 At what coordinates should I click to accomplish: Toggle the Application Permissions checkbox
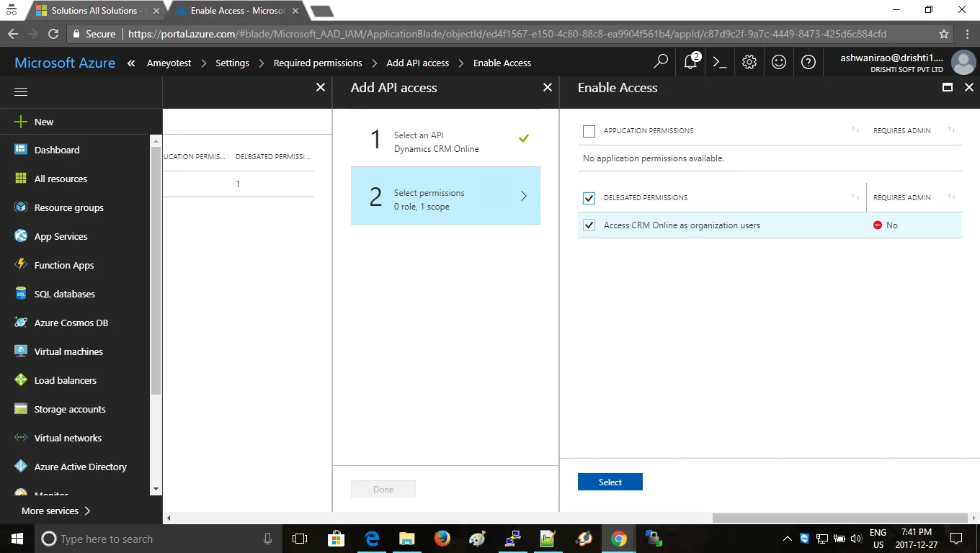589,131
